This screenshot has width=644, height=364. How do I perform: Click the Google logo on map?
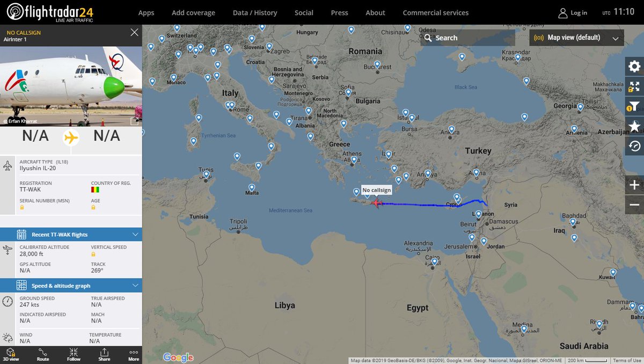tap(178, 358)
